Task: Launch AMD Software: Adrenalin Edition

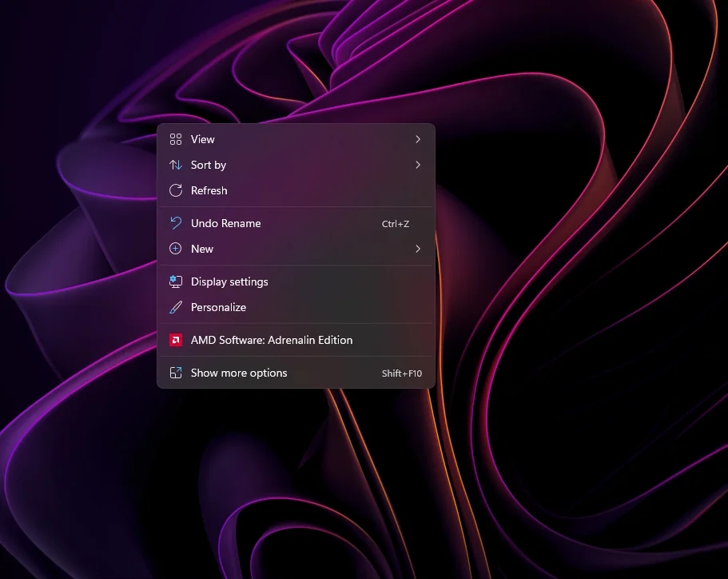Action: 296,340
